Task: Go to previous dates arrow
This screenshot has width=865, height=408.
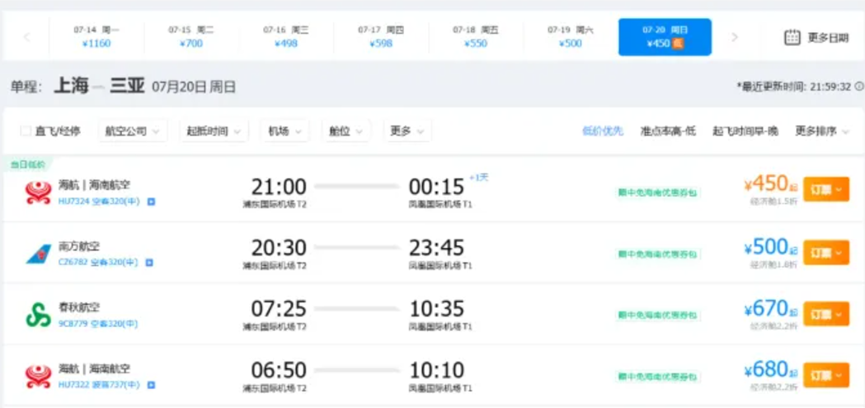Action: click(x=26, y=37)
